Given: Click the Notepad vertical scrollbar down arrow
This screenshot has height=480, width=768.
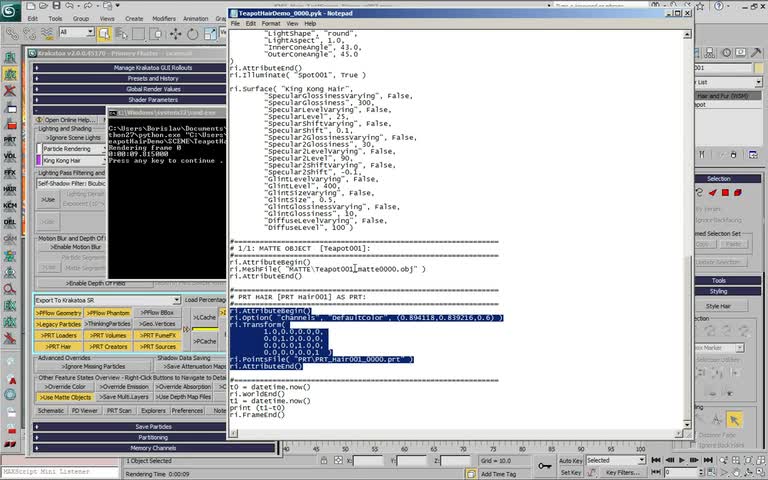Looking at the screenshot, I should 687,425.
